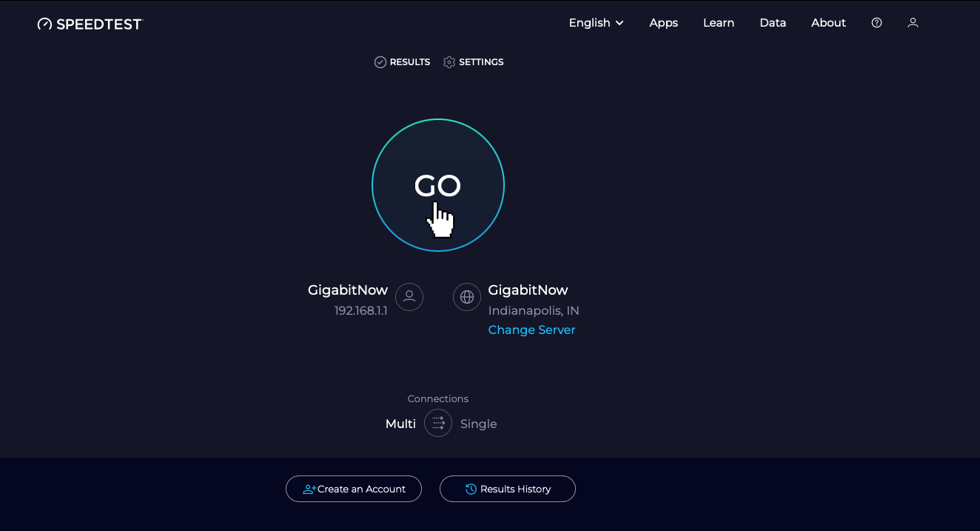Click the history clock icon in Results History

click(x=471, y=489)
